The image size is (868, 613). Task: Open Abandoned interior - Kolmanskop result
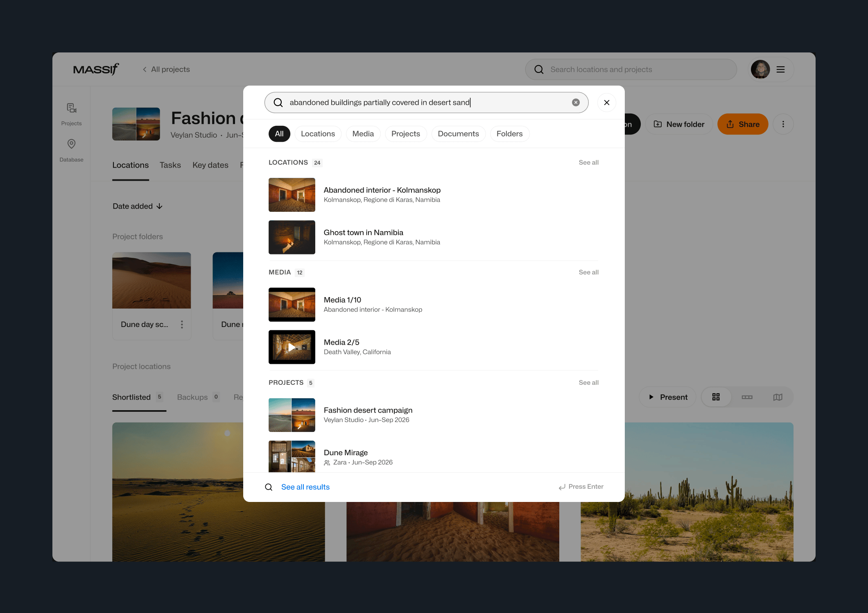pos(434,195)
